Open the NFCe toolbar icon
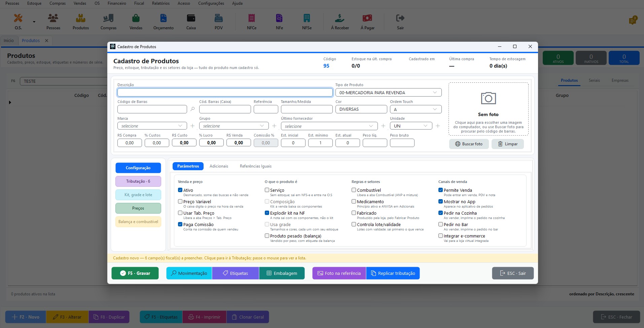 click(252, 22)
